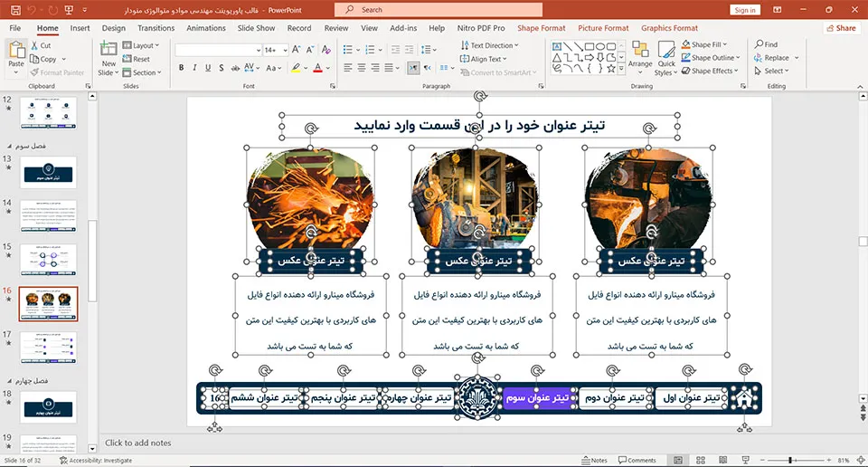The width and height of the screenshot is (868, 467).
Task: Toggle bold formatting
Action: tap(181, 68)
